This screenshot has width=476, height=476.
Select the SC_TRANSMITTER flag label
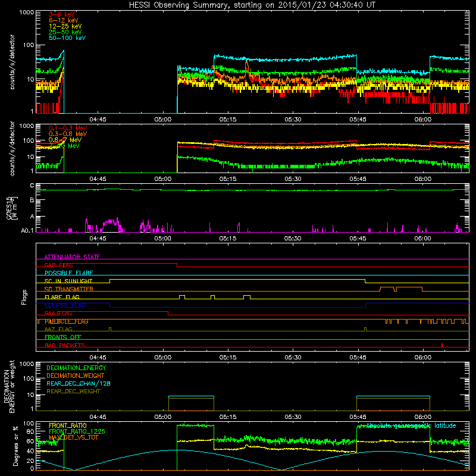(69, 289)
